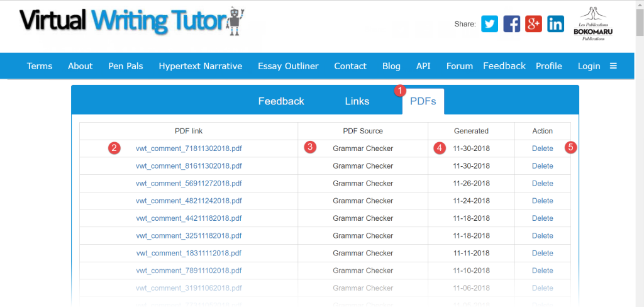
Task: Open vwt_comment_56911272018.pdf
Action: [x=189, y=183]
